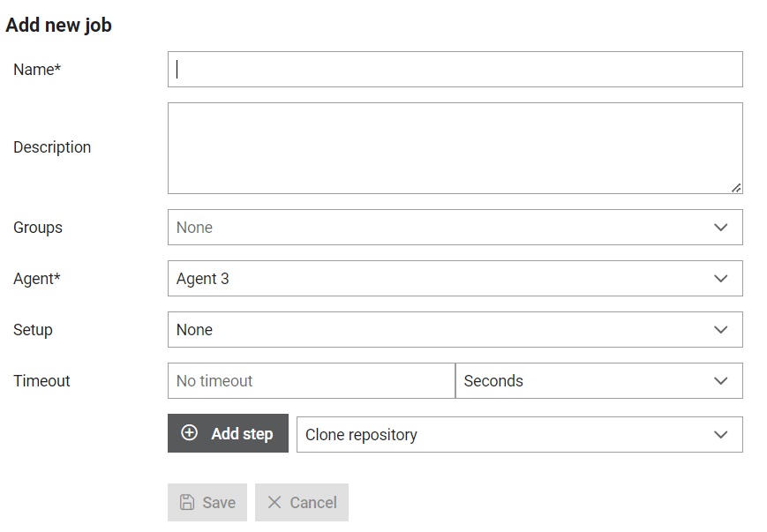Open the Clone repository step type dropdown

coord(520,435)
